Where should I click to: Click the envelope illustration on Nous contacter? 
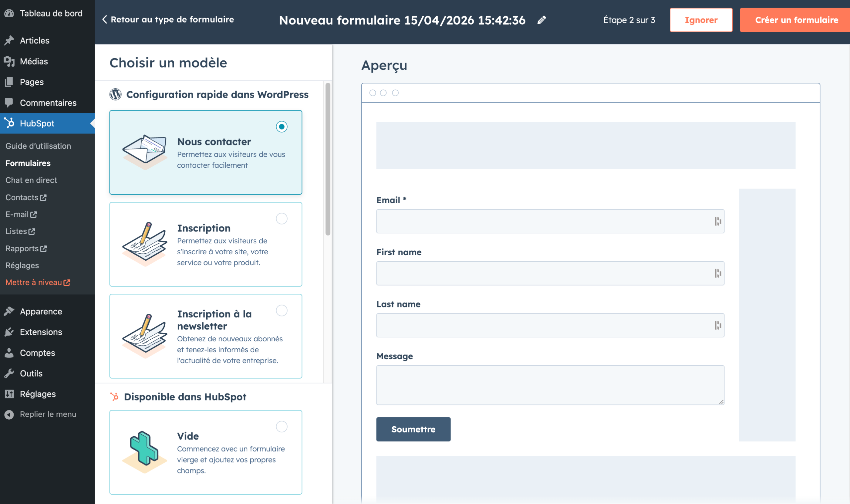pyautogui.click(x=145, y=152)
